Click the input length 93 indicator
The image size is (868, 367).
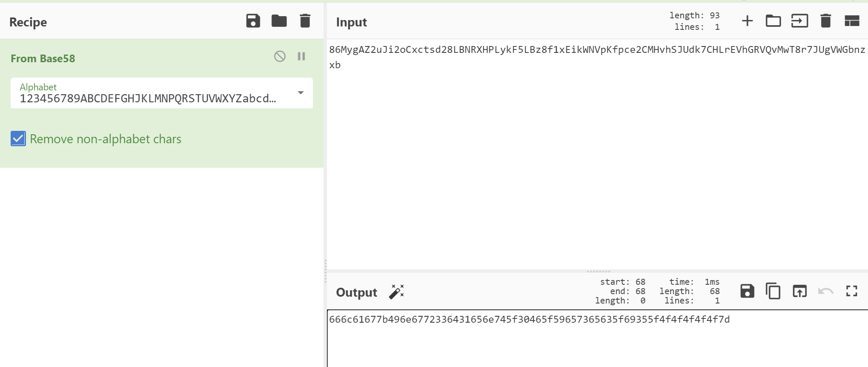(x=694, y=15)
